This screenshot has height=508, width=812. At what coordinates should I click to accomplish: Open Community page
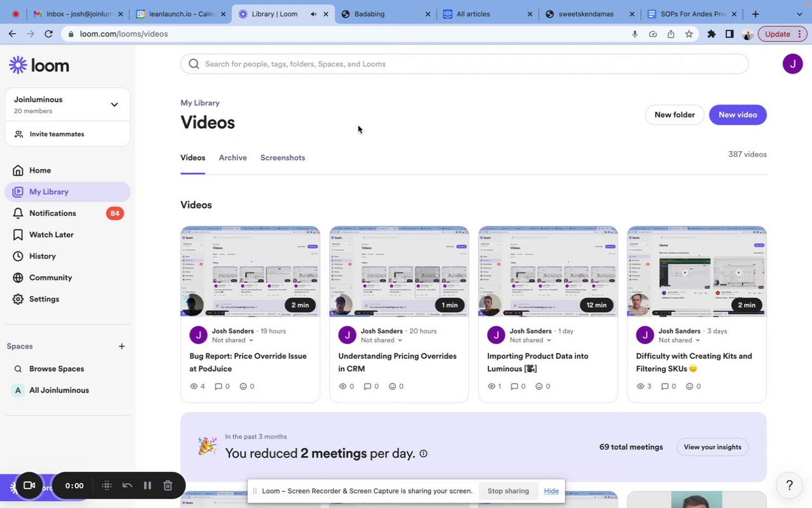tap(51, 277)
